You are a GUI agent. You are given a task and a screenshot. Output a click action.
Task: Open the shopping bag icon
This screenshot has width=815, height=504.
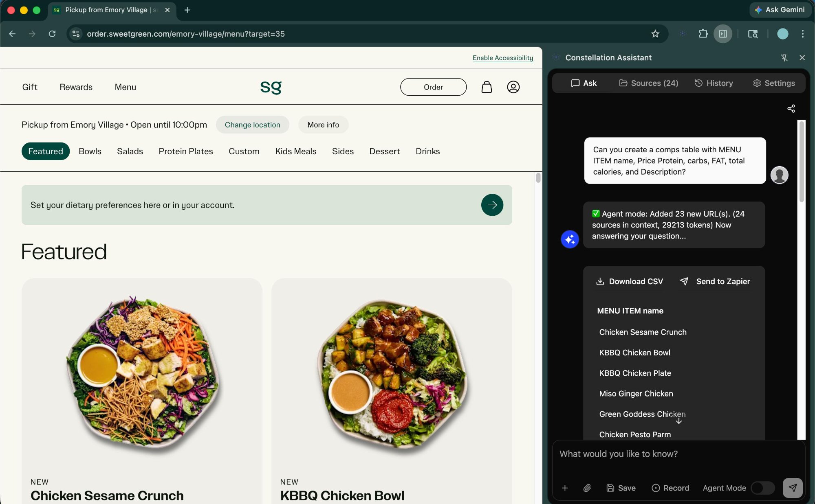coord(487,87)
